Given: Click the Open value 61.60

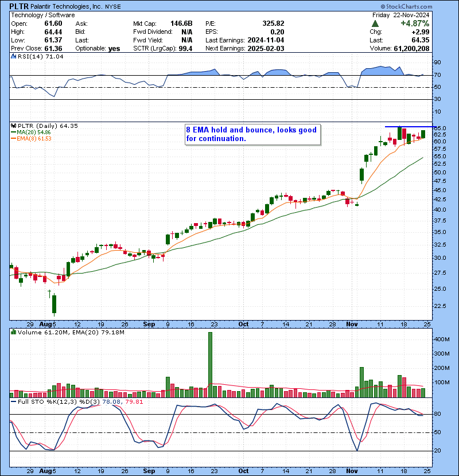Looking at the screenshot, I should (x=53, y=24).
